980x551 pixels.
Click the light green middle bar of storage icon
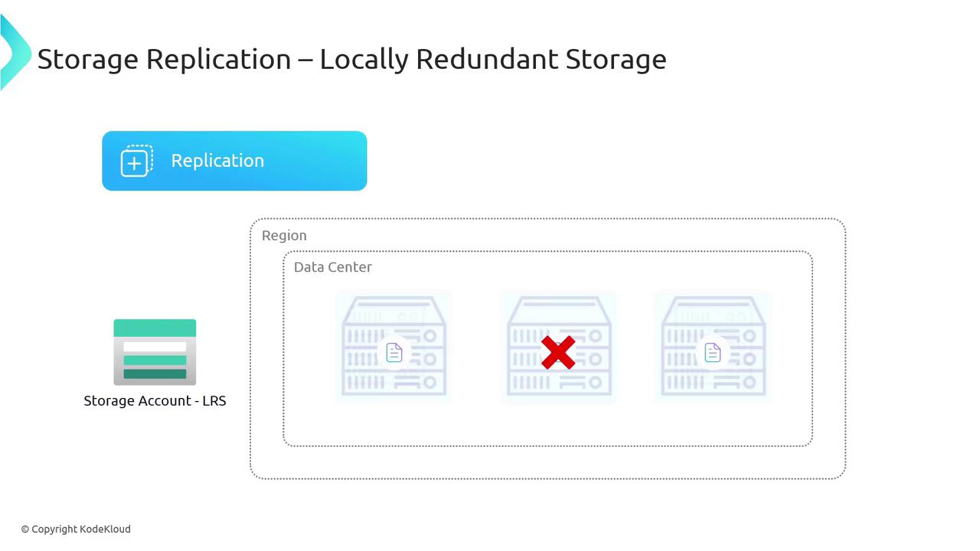tap(155, 360)
